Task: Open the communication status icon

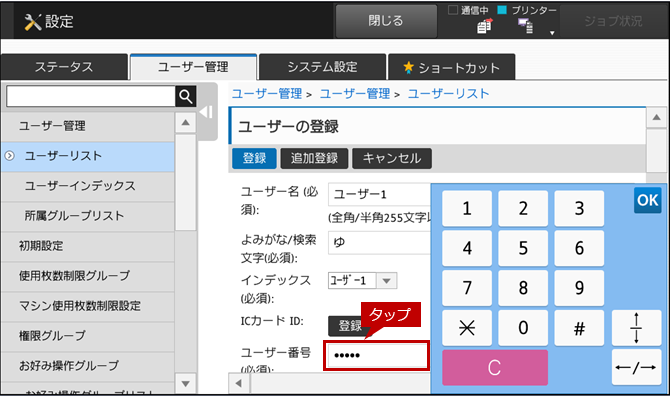Action: tap(484, 26)
